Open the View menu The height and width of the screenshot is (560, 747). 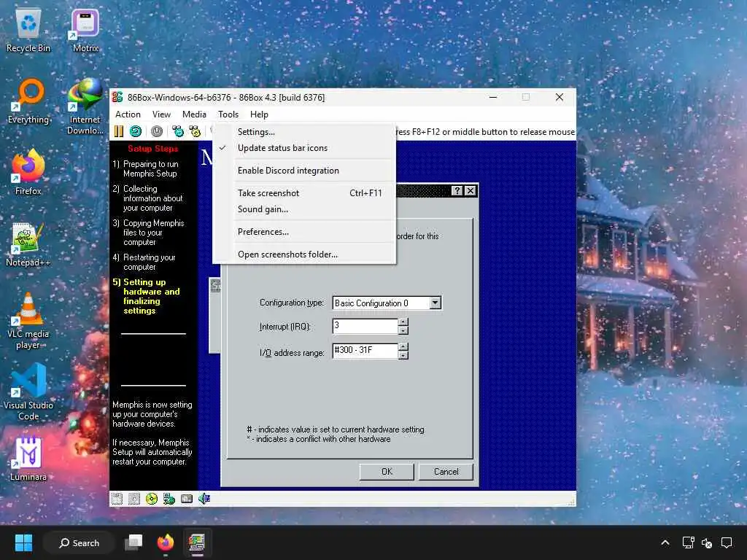coord(161,114)
